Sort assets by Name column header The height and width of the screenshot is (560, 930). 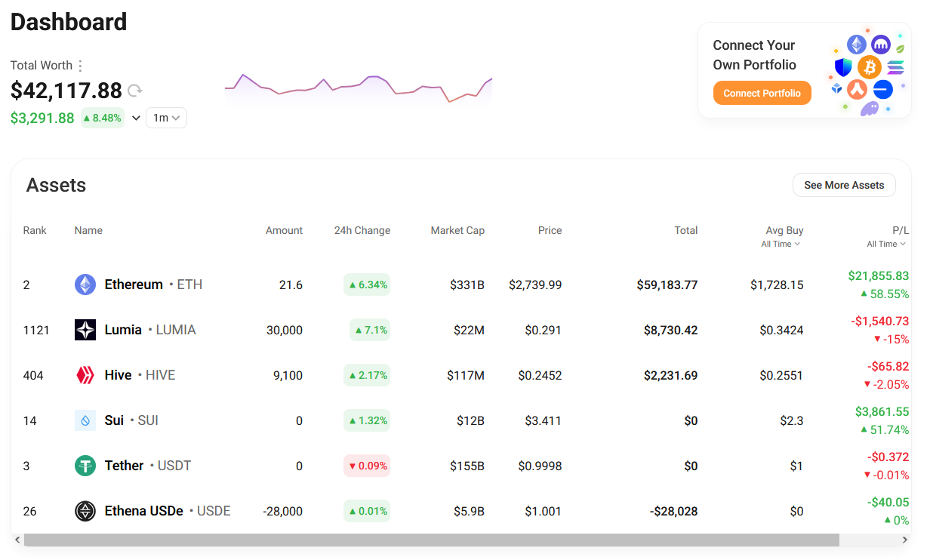tap(88, 230)
